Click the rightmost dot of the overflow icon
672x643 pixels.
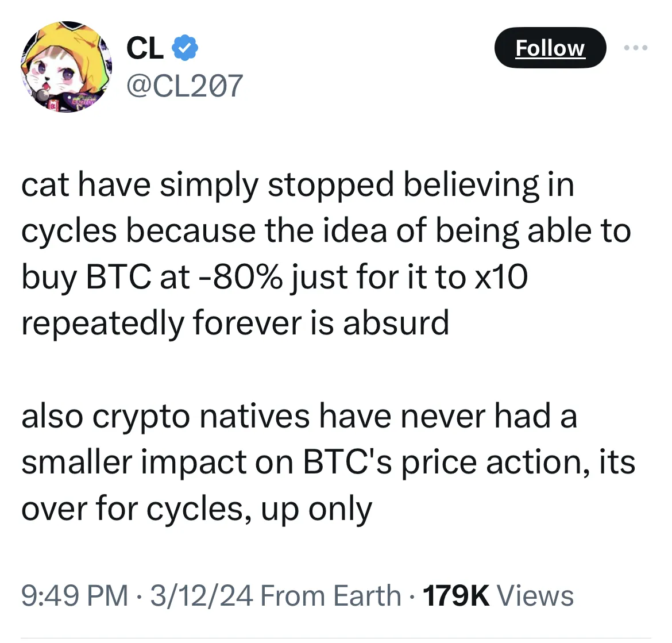[x=644, y=48]
